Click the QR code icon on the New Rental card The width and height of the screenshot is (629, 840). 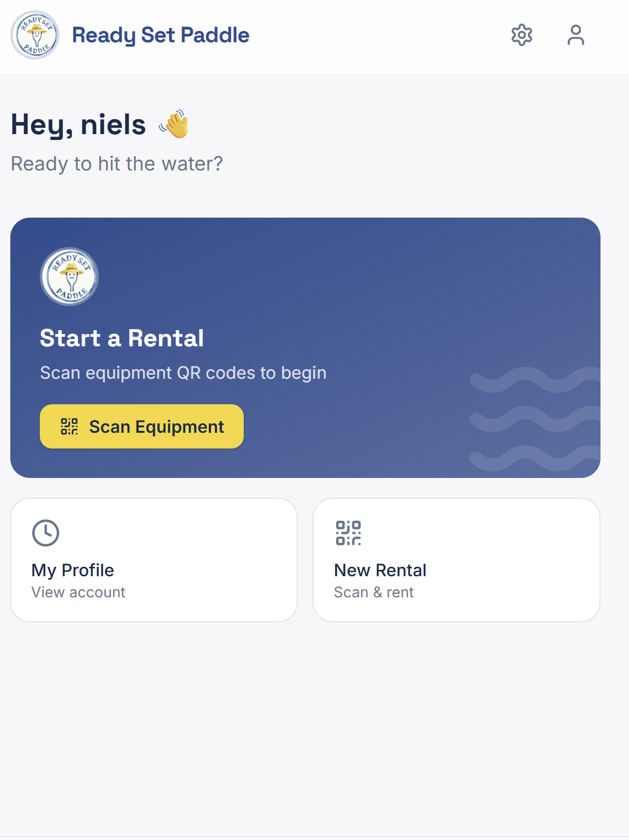(348, 532)
